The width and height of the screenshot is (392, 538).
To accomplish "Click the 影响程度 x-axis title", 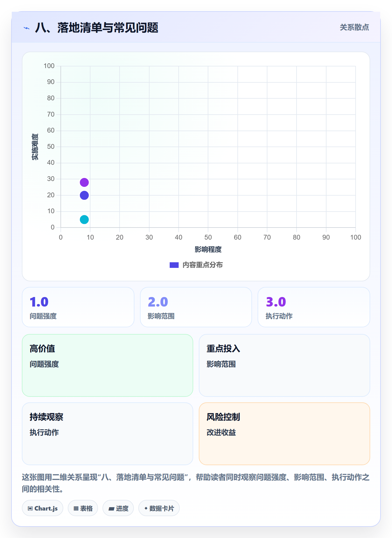I will [x=208, y=249].
